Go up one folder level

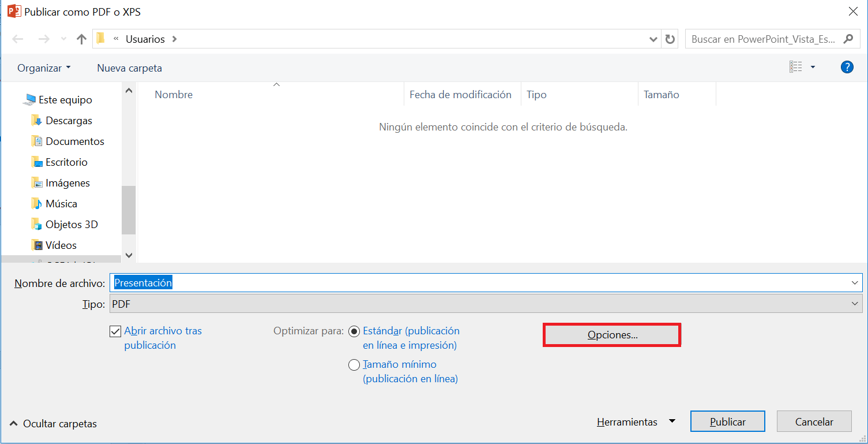pyautogui.click(x=81, y=39)
